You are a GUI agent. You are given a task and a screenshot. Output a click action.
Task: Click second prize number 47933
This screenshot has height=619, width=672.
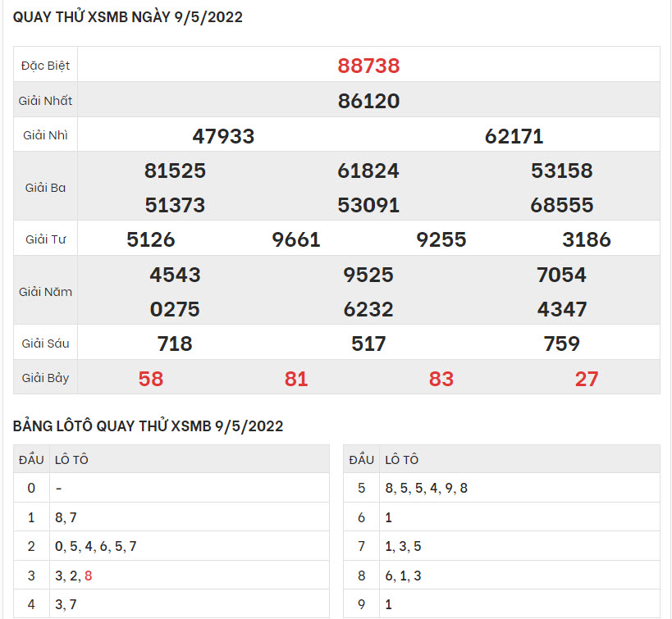223,136
